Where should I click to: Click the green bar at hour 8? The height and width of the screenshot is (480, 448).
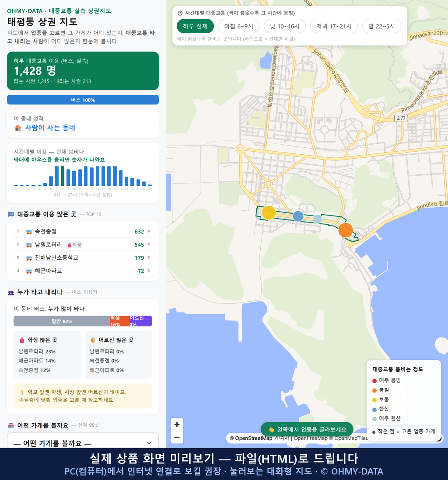point(63,176)
